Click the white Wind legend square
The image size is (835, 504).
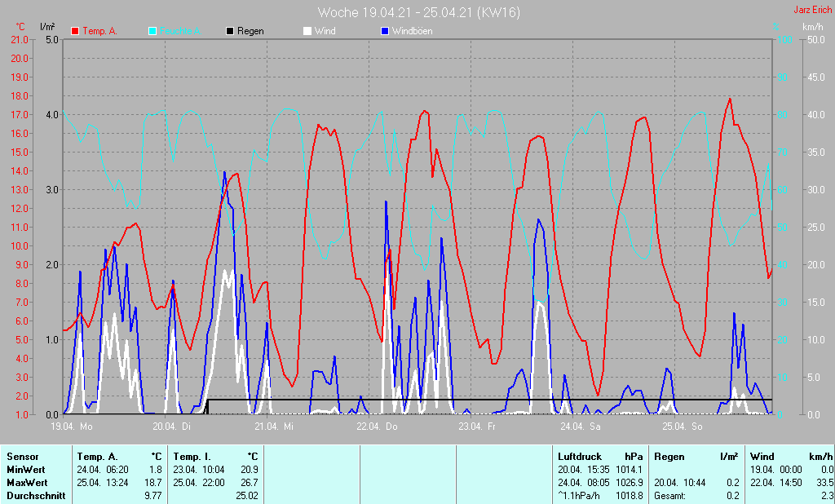click(x=307, y=31)
